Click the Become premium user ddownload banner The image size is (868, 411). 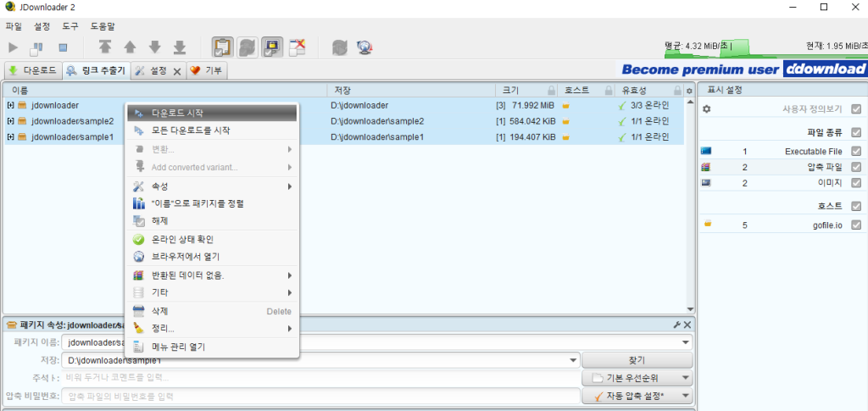[x=742, y=69]
